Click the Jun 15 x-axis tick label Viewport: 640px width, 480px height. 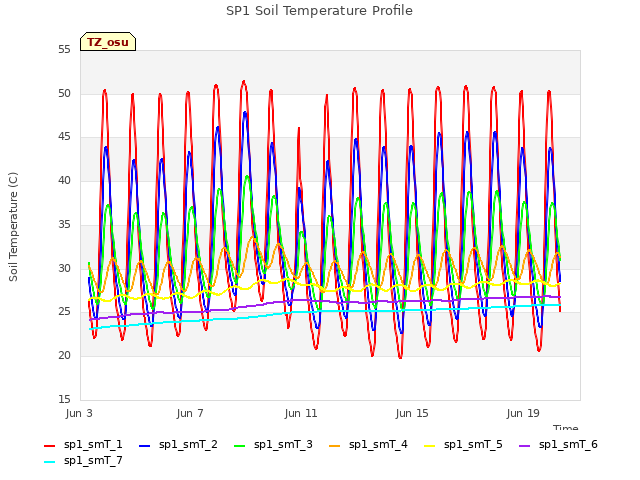[412, 413]
